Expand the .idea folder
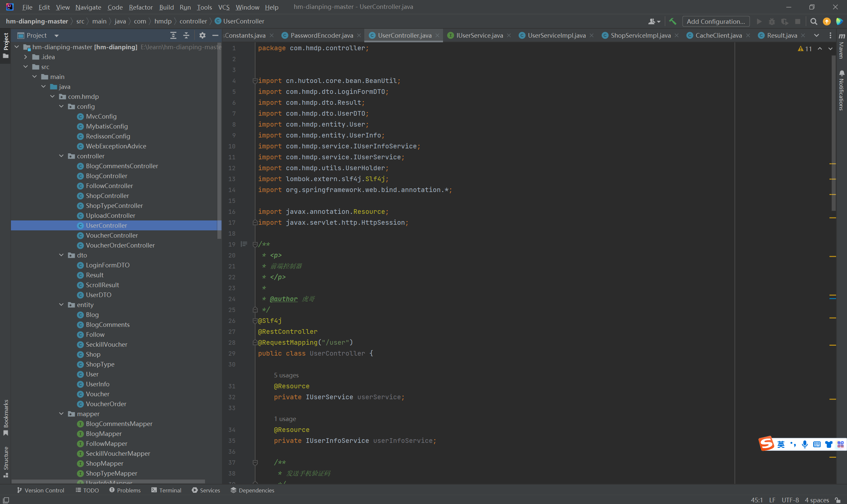 coord(25,57)
